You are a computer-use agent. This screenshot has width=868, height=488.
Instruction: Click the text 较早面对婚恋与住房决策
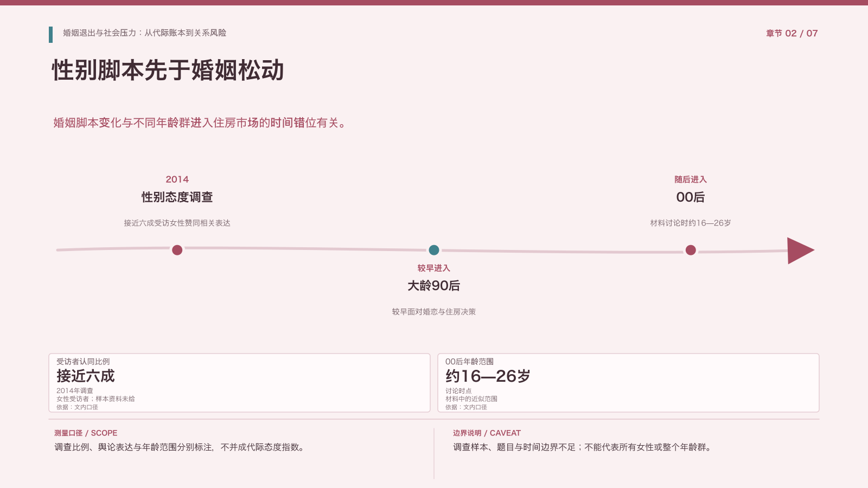434,312
